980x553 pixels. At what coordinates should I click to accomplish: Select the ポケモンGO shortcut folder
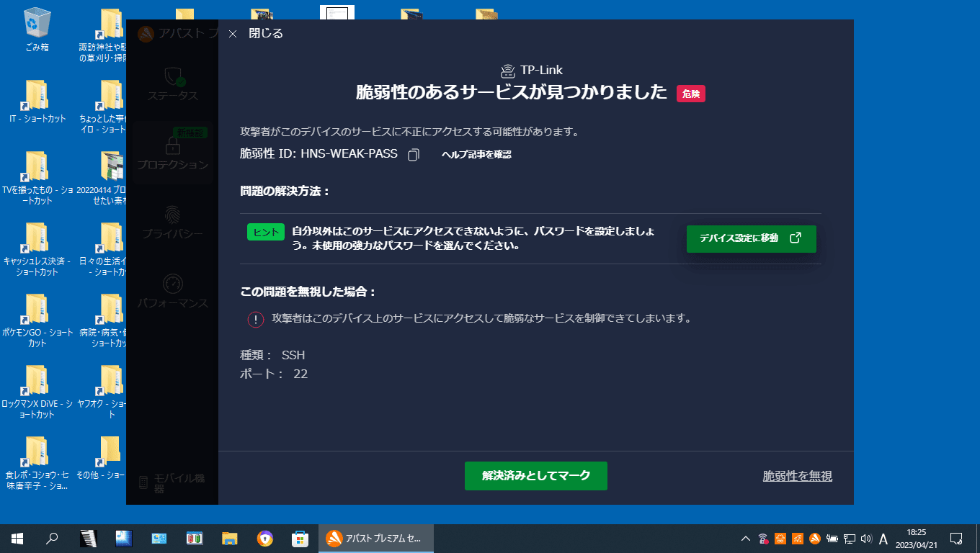pyautogui.click(x=37, y=320)
